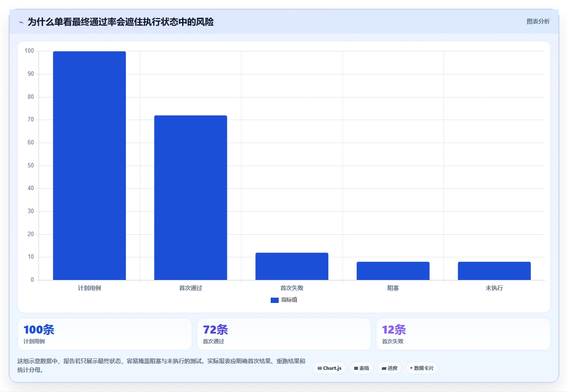
Task: Click the lightning icon beside the title
Action: pyautogui.click(x=21, y=22)
